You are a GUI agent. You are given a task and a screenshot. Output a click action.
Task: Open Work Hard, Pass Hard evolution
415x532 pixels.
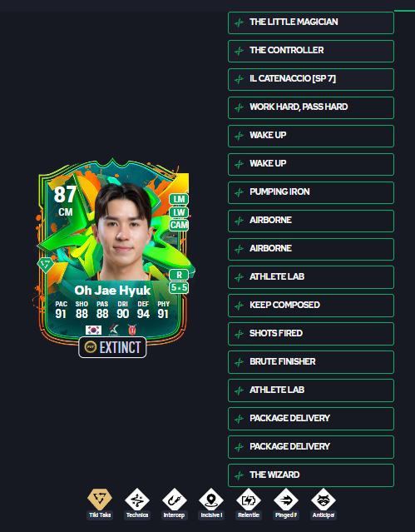pyautogui.click(x=311, y=107)
